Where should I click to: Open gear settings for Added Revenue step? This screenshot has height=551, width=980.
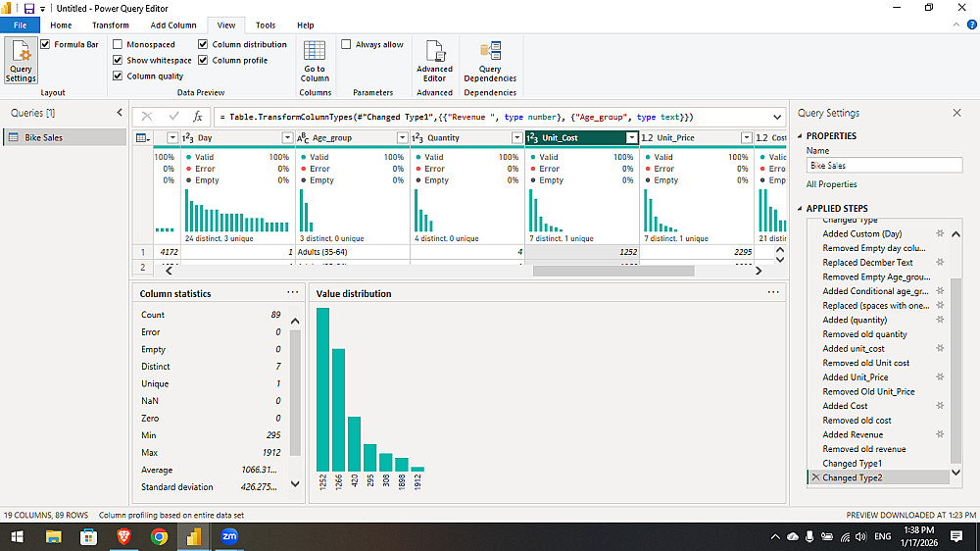940,434
